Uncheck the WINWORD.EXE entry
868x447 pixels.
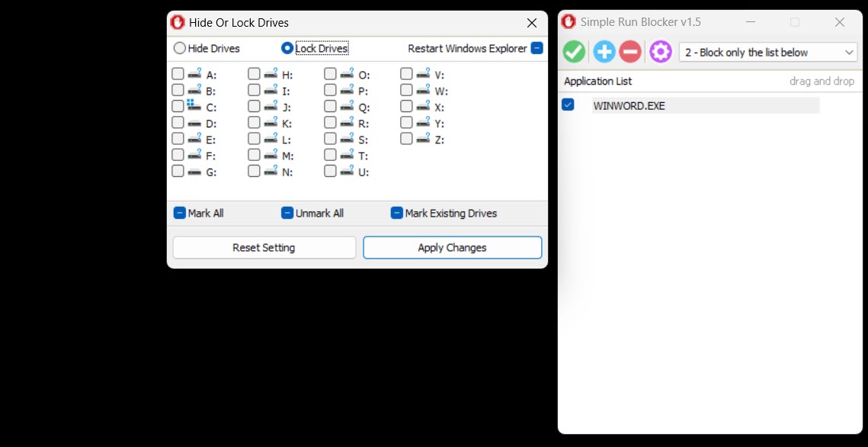click(567, 105)
